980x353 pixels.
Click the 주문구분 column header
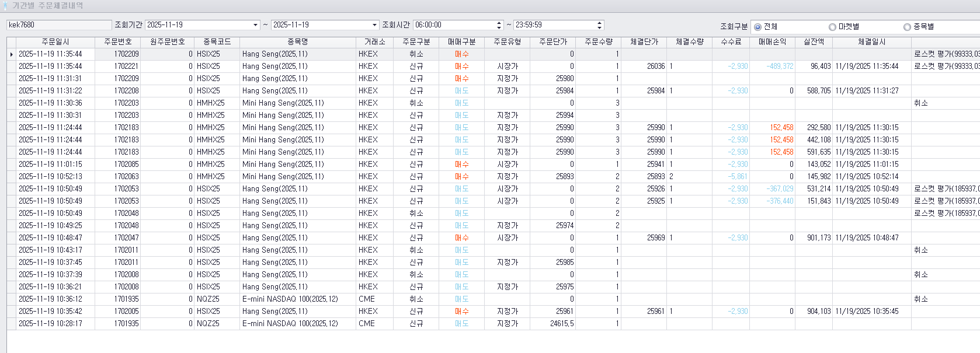[416, 42]
